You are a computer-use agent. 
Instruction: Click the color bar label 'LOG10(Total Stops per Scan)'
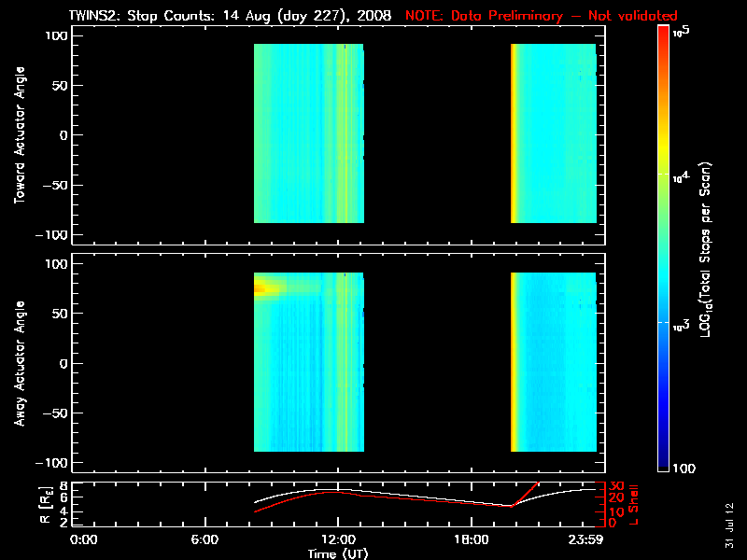(x=705, y=249)
